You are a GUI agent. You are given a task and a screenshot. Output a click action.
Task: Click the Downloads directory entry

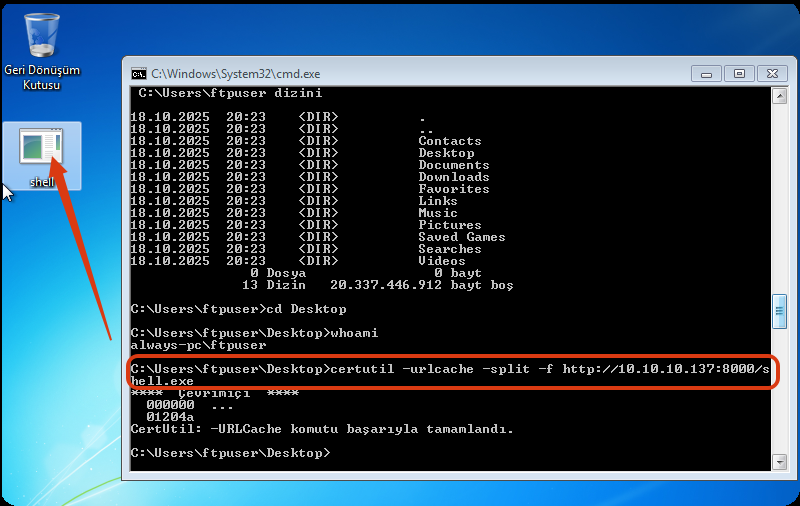(453, 177)
